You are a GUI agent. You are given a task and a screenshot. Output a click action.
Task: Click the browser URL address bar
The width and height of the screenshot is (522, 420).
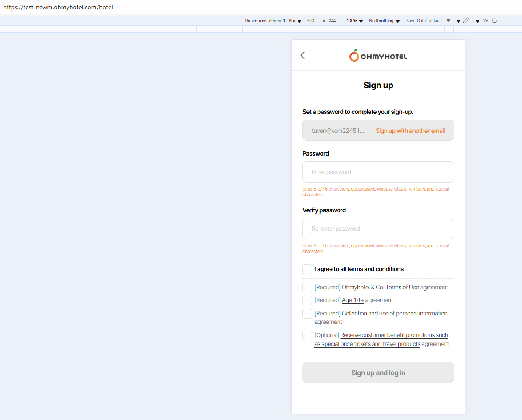coord(261,7)
